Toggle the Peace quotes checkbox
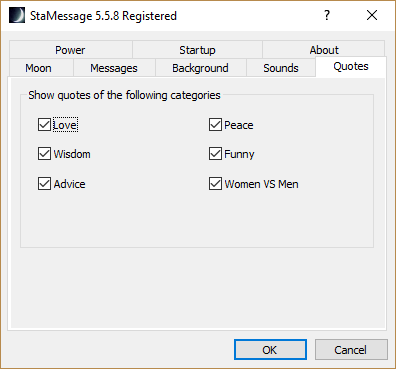The height and width of the screenshot is (369, 396). (215, 125)
